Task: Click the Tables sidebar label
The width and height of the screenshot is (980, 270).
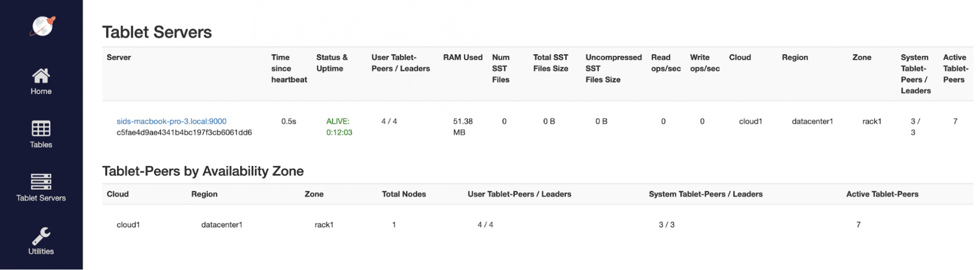Action: pos(41,145)
